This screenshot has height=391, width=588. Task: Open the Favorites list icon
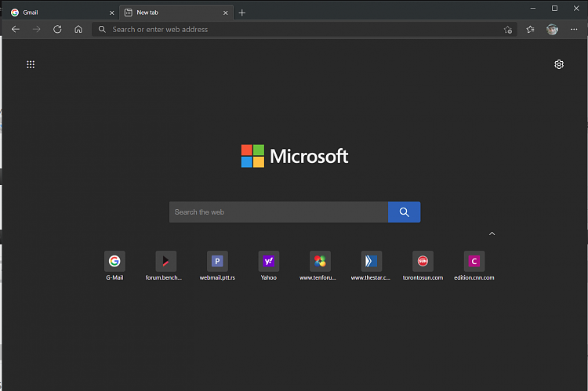tap(530, 29)
